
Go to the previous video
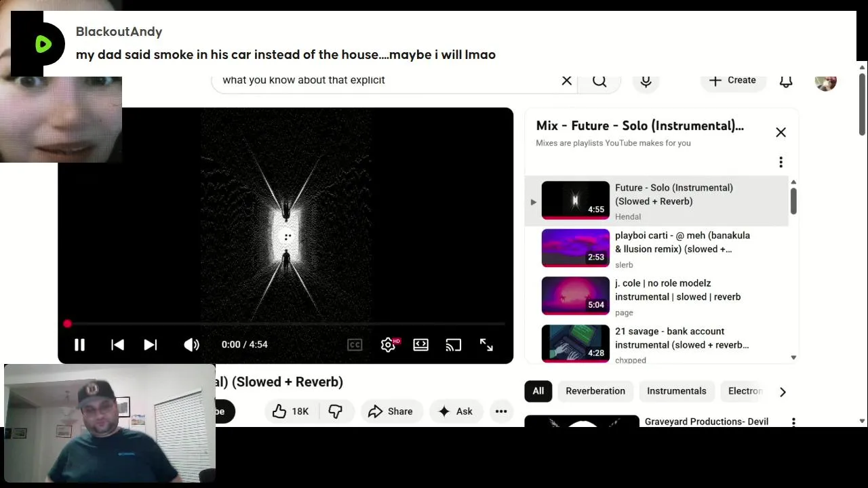pos(117,345)
